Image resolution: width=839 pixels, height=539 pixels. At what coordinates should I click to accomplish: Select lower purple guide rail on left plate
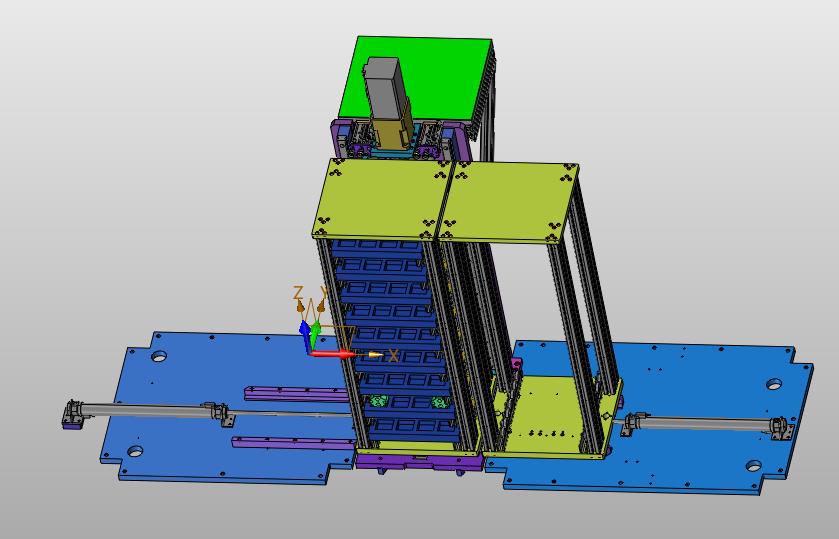click(293, 443)
